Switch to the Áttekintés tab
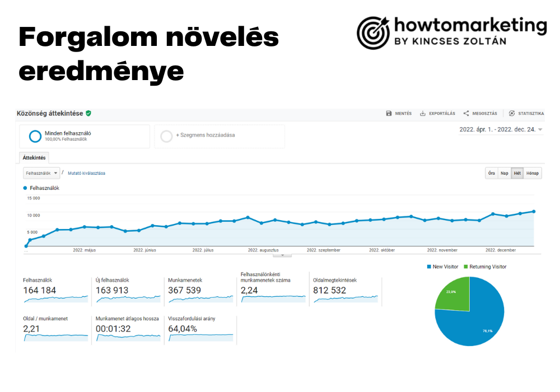Image resolution: width=560 pixels, height=392 pixels. (34, 157)
